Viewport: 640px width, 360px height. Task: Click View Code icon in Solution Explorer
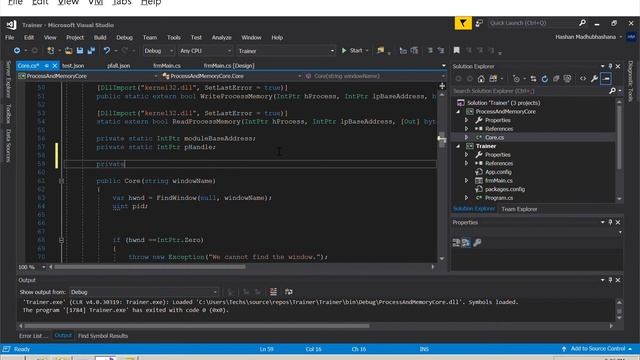coord(583,79)
